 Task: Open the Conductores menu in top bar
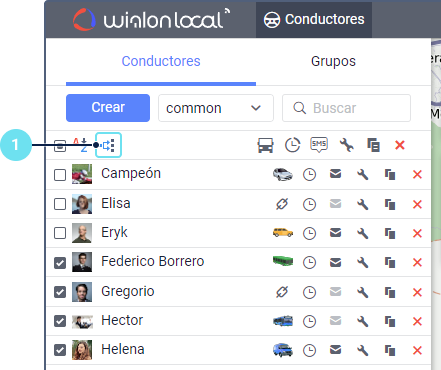coord(314,19)
